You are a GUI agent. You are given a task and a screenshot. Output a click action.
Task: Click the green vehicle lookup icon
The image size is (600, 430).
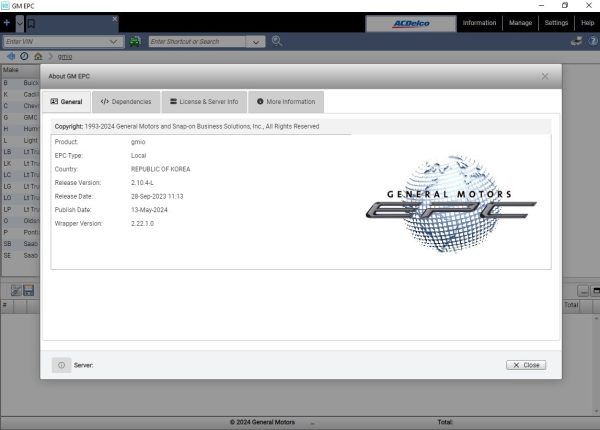[135, 41]
